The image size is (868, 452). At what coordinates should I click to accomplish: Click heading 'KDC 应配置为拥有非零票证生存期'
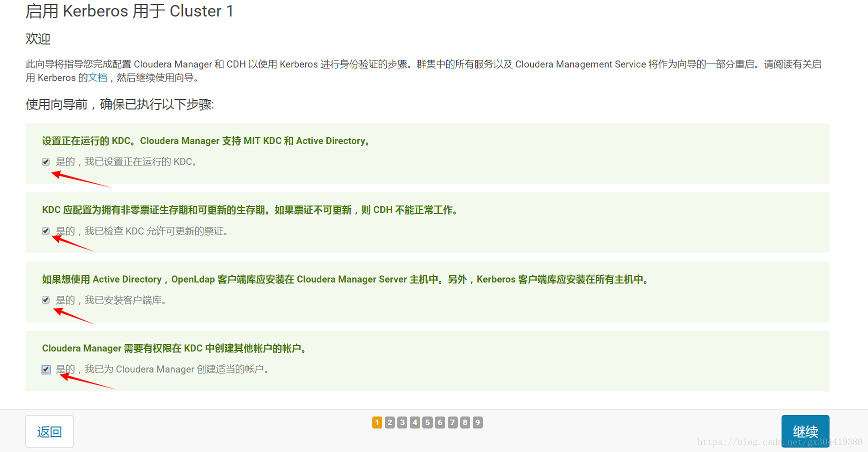(250, 210)
